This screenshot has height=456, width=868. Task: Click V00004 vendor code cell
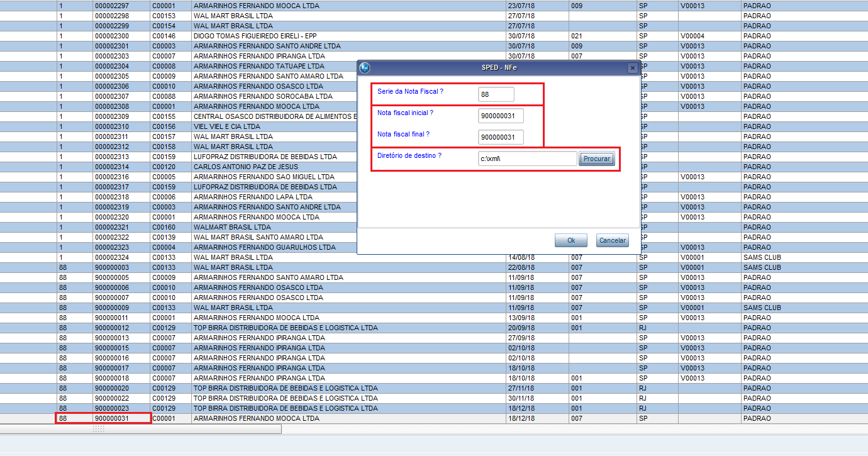(709, 36)
